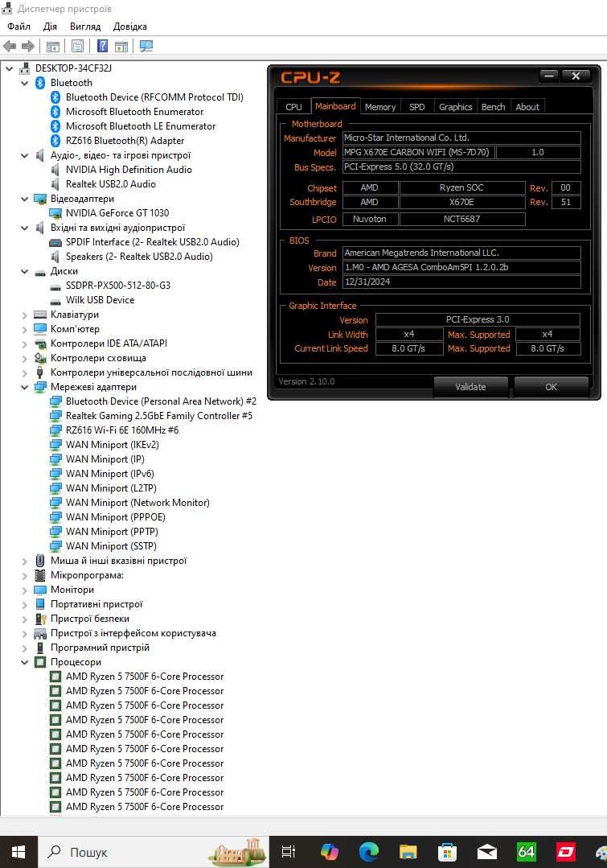This screenshot has width=607, height=868.
Task: Click the BIOS date 12/31/2024 field
Action: (x=462, y=282)
